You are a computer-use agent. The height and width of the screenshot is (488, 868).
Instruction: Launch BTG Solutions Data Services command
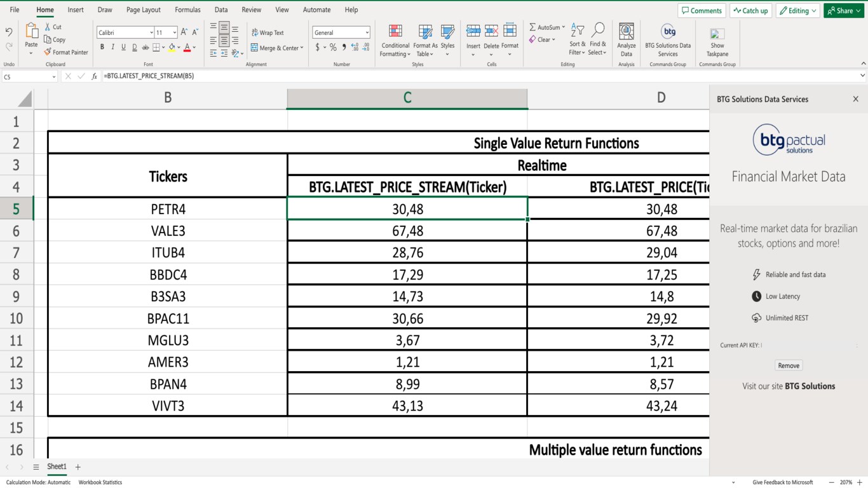(x=668, y=40)
